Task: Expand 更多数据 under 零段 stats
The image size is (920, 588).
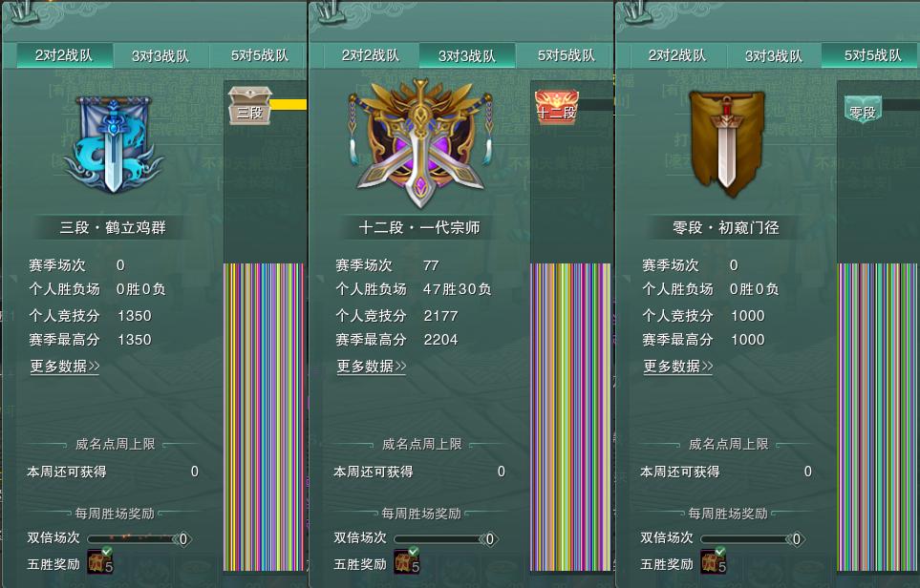Action: 677,367
